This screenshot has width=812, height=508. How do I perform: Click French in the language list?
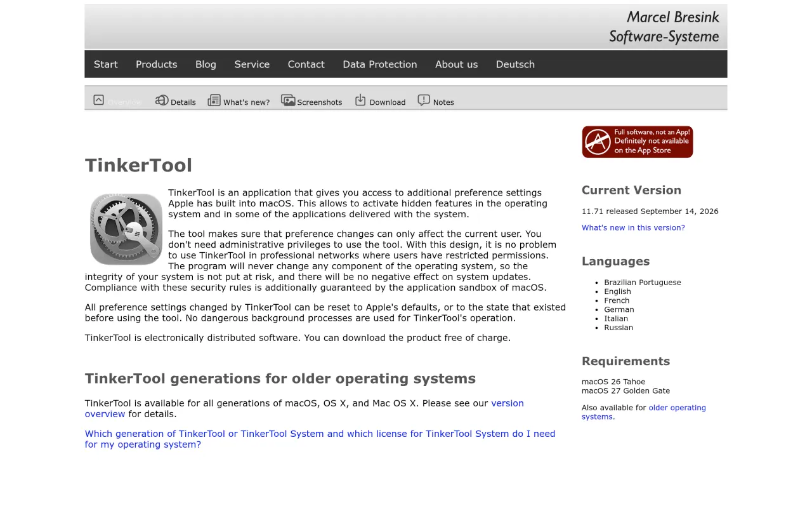[x=617, y=300]
